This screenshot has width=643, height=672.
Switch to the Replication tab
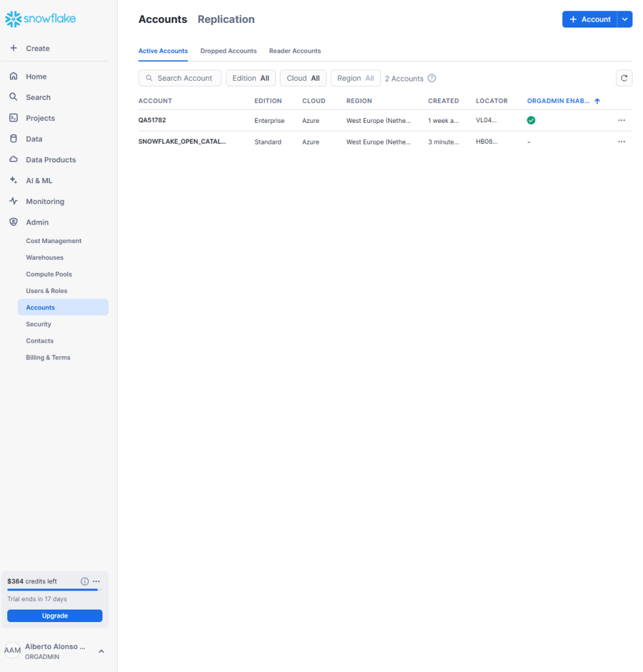pos(226,20)
